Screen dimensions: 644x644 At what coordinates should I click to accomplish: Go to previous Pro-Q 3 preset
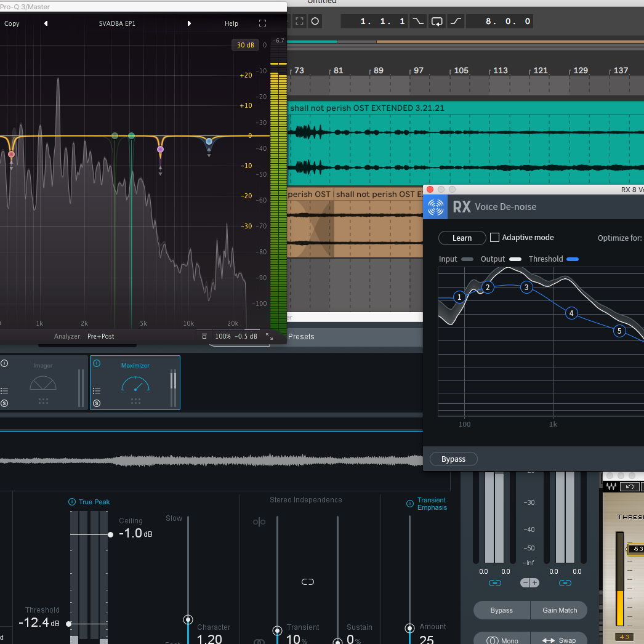click(46, 23)
